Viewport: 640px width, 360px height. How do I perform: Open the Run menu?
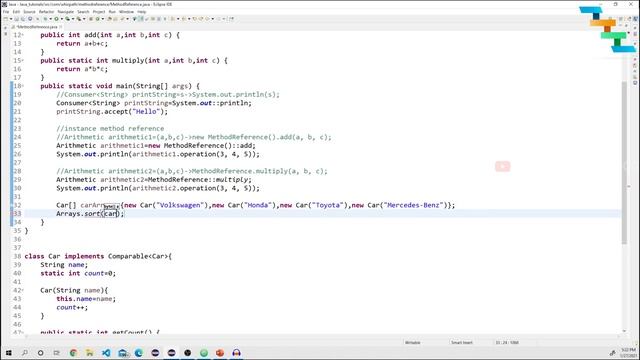[112, 12]
